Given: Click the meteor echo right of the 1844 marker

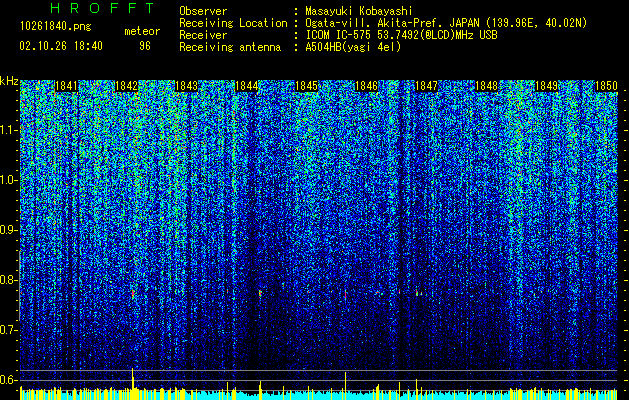Looking at the screenshot, I should pyautogui.click(x=260, y=293).
